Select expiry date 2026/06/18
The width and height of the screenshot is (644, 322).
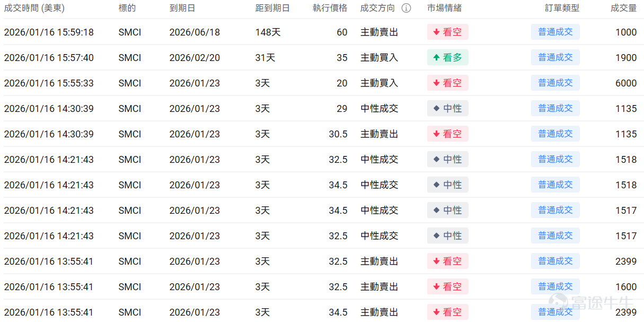tap(195, 32)
